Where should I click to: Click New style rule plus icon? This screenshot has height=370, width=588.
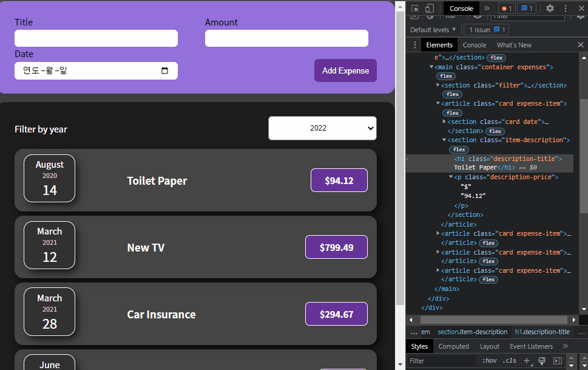(x=527, y=361)
